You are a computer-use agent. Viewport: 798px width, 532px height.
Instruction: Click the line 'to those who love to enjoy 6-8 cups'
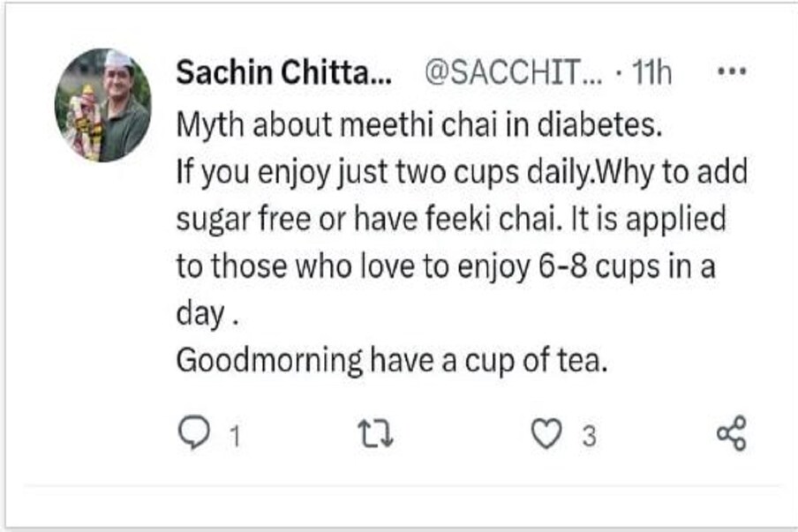tap(446, 266)
